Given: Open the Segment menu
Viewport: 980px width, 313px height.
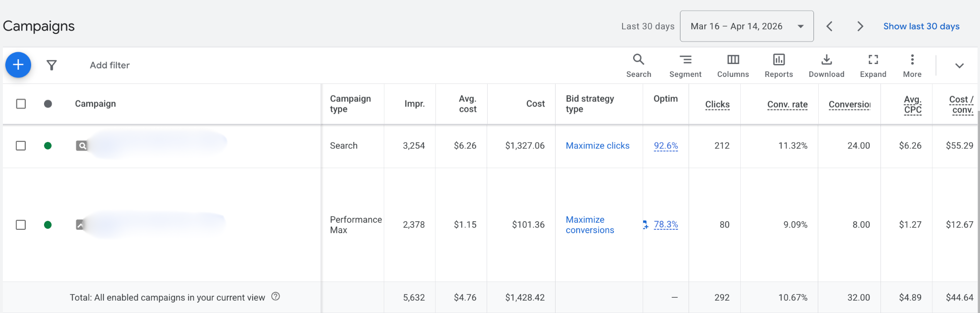Looking at the screenshot, I should (x=685, y=65).
